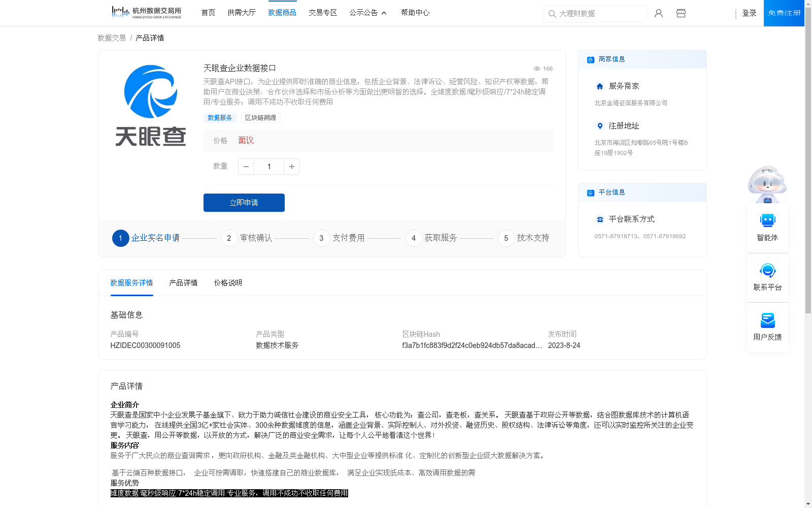Image resolution: width=812 pixels, height=508 pixels.
Task: Click step 2 审核确认 circle
Action: pos(229,238)
